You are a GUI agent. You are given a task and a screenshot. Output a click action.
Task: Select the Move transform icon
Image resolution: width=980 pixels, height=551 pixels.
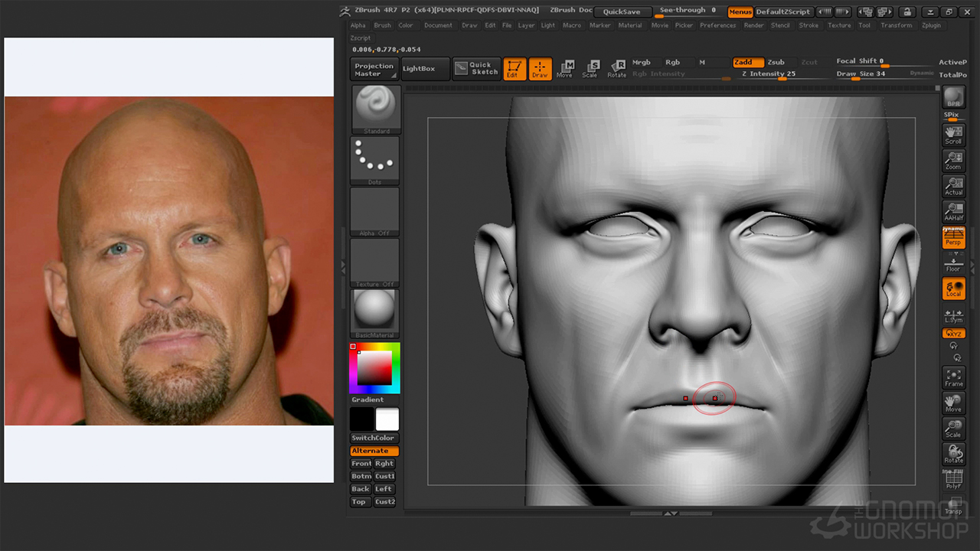coord(564,69)
